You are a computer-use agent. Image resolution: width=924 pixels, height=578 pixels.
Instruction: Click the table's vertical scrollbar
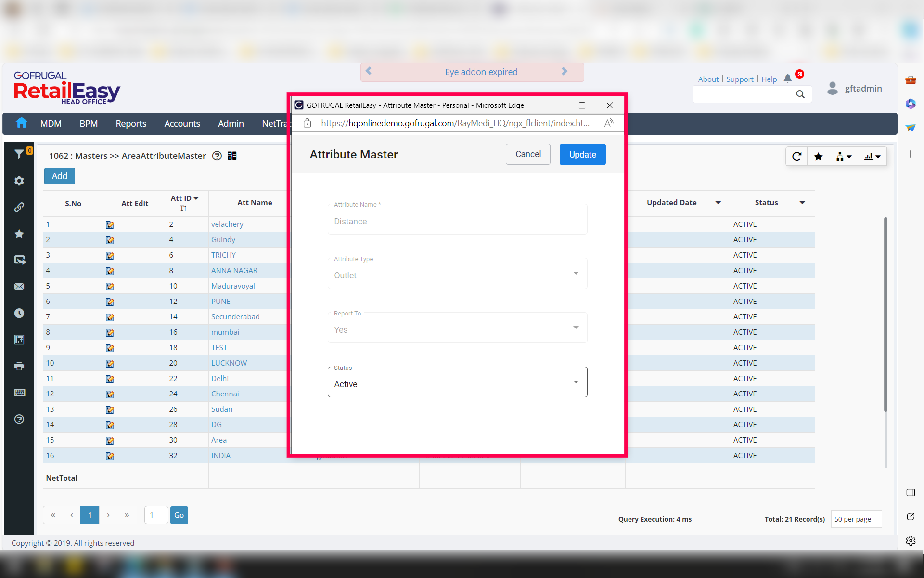pos(885,313)
